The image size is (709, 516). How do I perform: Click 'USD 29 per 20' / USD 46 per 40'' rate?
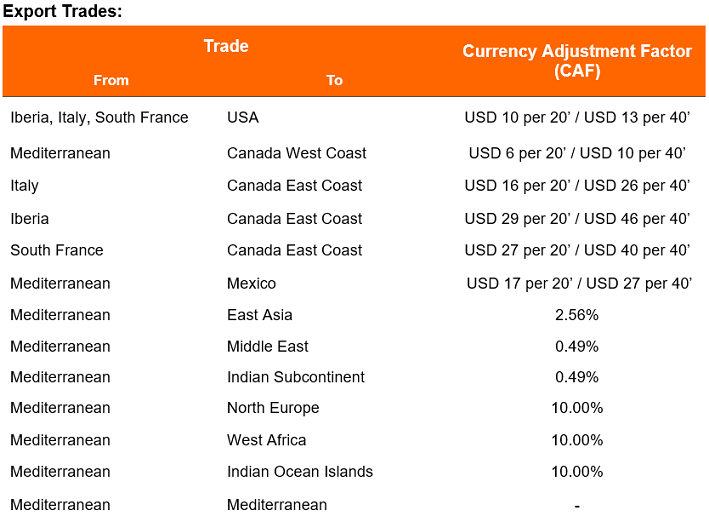point(577,218)
